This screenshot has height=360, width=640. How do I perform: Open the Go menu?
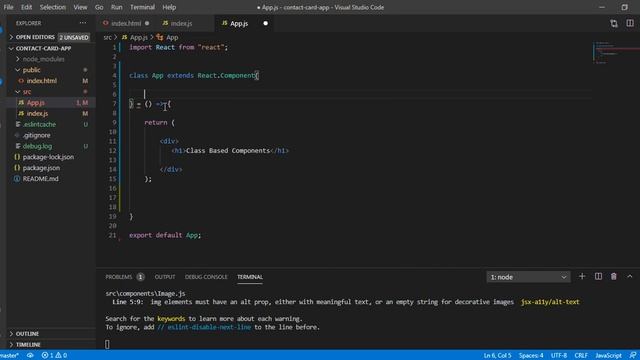tap(99, 7)
